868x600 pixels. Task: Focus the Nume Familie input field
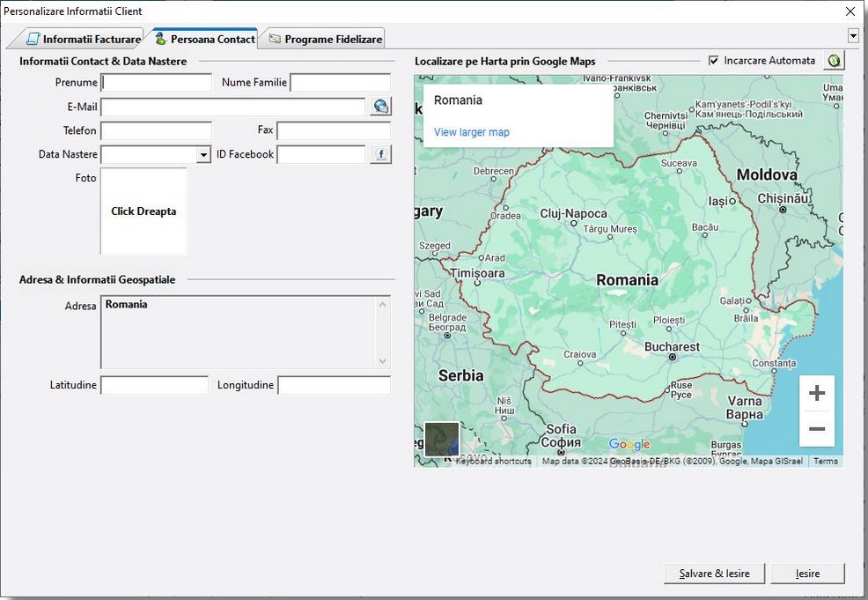coord(341,83)
